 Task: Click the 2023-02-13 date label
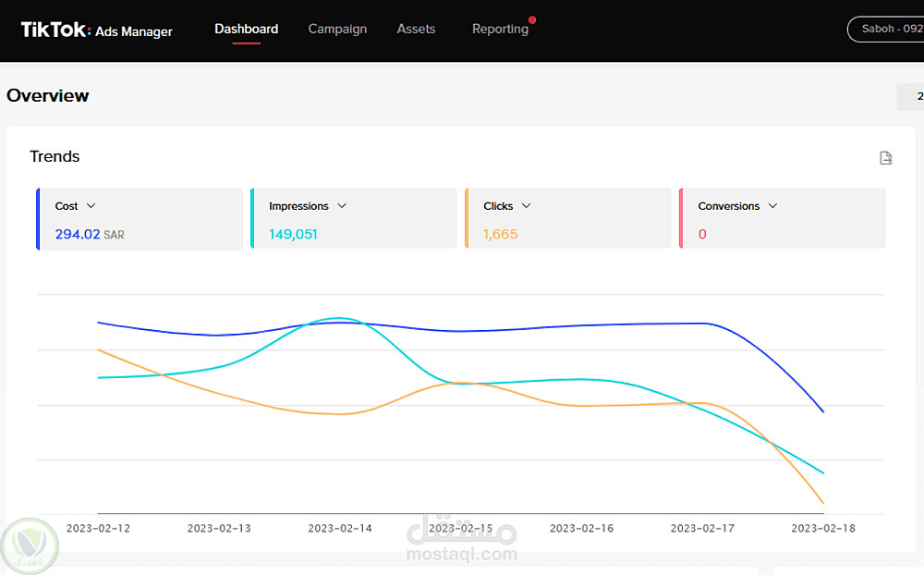tap(219, 529)
